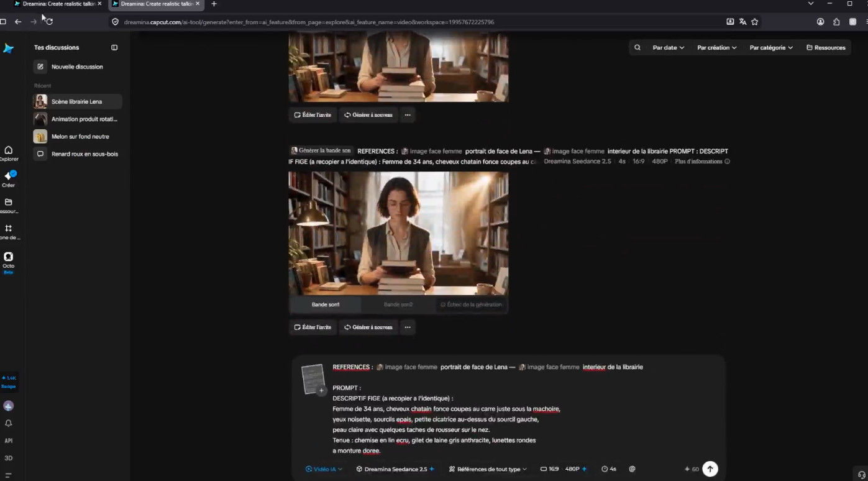Click the mention @ icon
The image size is (868, 481).
[x=632, y=469]
